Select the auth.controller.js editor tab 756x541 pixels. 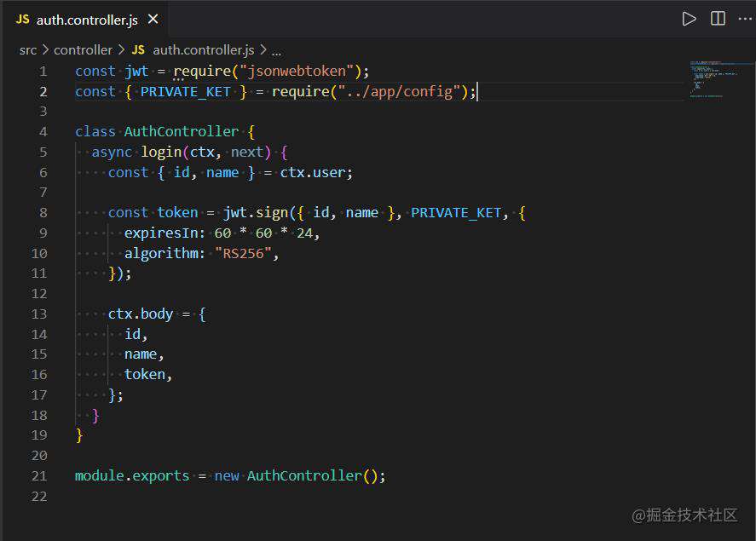click(84, 20)
